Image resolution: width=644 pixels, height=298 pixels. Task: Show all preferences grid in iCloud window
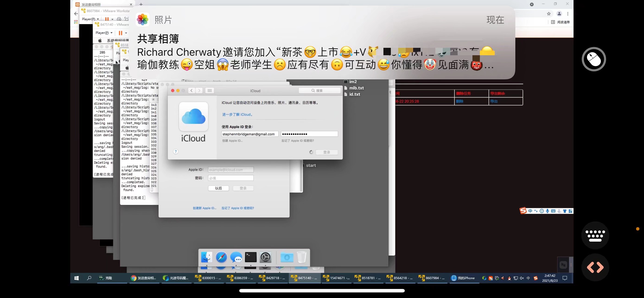click(210, 91)
